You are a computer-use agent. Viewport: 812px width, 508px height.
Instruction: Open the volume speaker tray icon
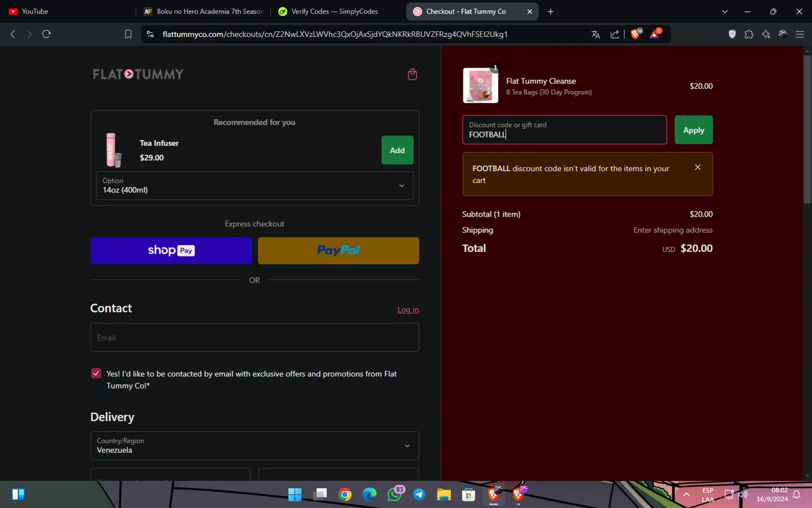pyautogui.click(x=743, y=494)
